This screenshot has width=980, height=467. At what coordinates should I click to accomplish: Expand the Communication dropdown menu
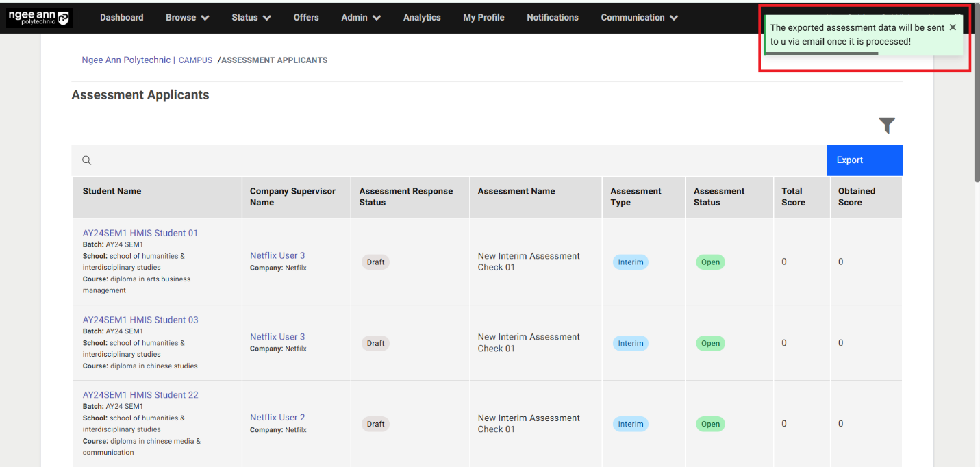(x=639, y=18)
